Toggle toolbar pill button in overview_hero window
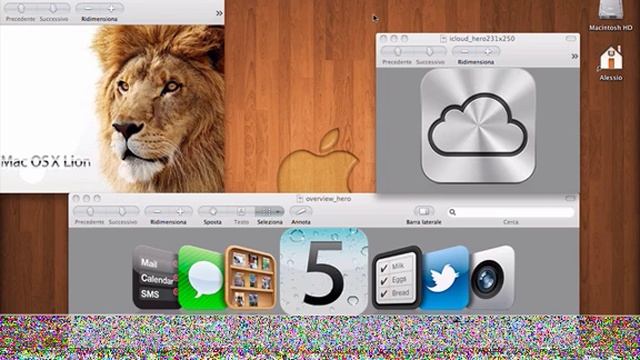 (x=570, y=198)
